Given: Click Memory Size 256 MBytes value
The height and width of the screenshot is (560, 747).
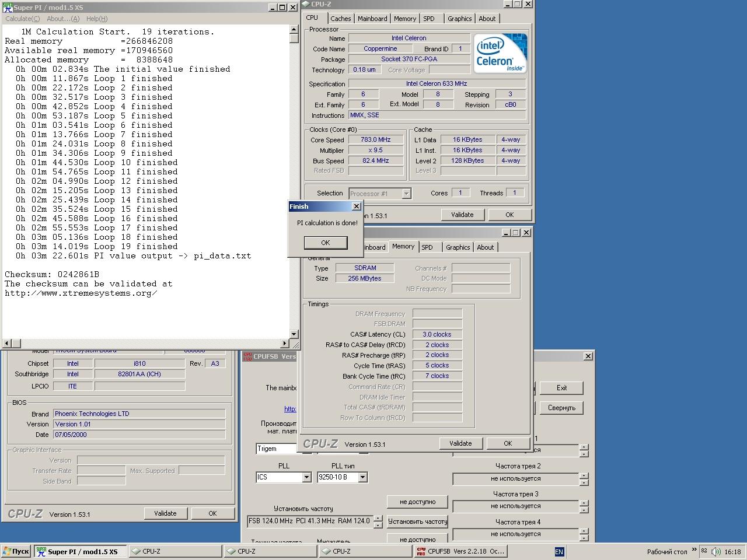Looking at the screenshot, I should point(365,279).
